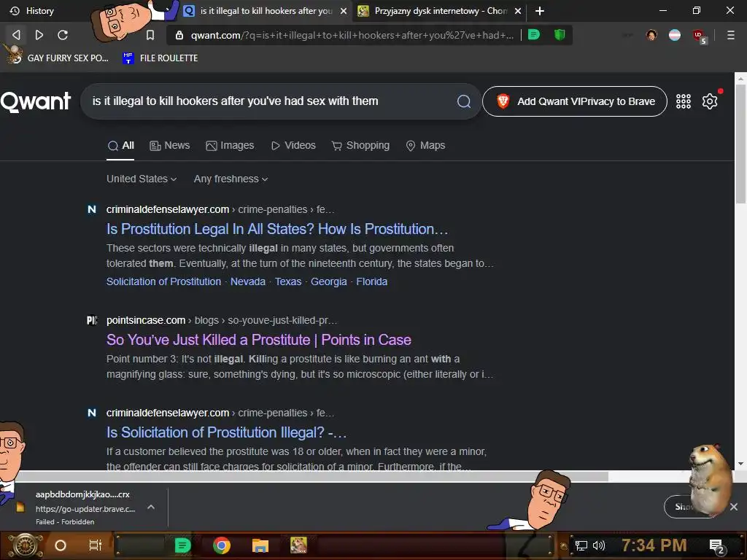Open the striped flag circle extension icon
The image size is (747, 560).
point(675,35)
